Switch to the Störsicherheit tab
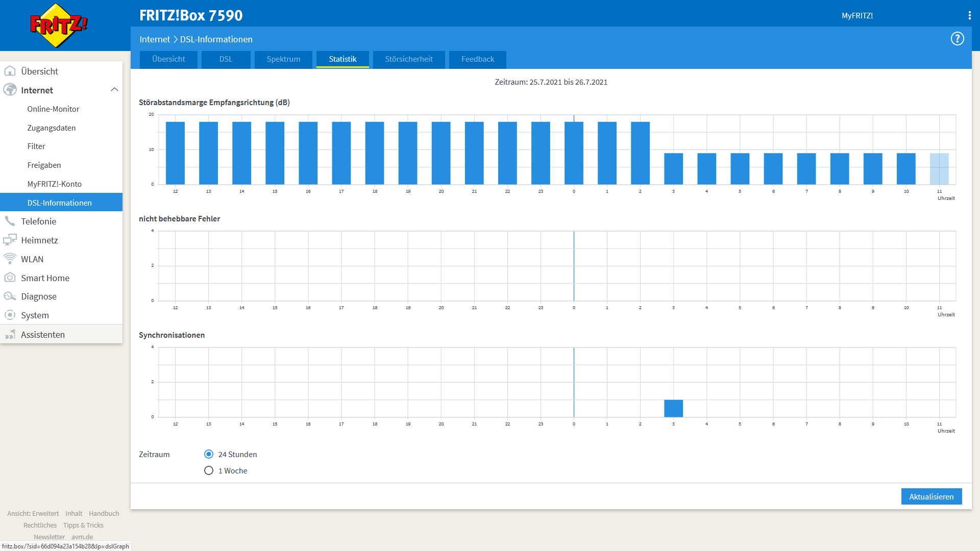Viewport: 980px width, 551px height. coord(409,59)
